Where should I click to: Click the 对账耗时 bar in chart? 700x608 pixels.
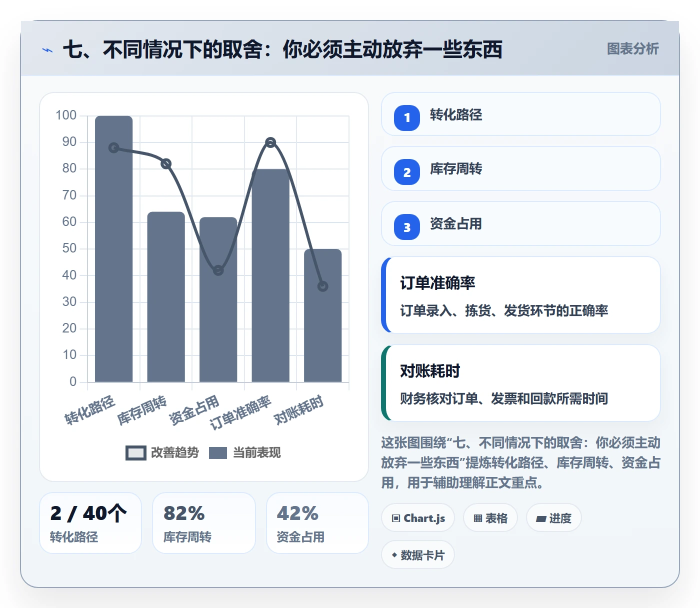point(323,315)
